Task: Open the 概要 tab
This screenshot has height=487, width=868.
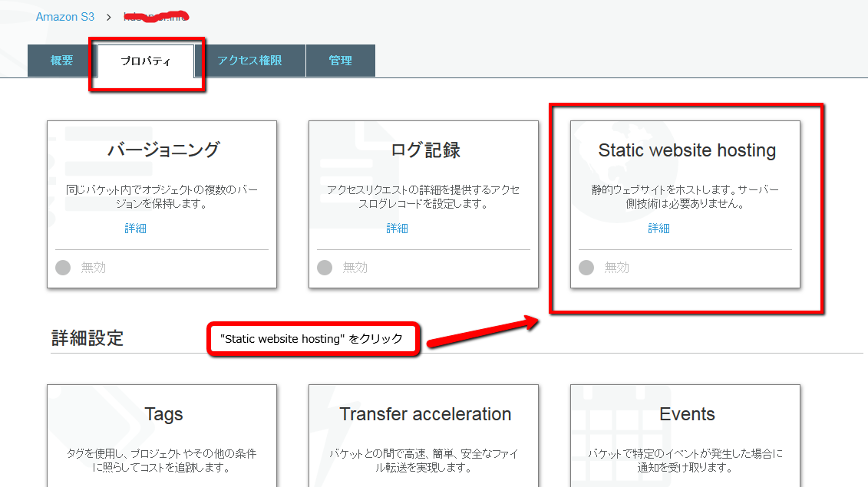Action: (x=62, y=61)
